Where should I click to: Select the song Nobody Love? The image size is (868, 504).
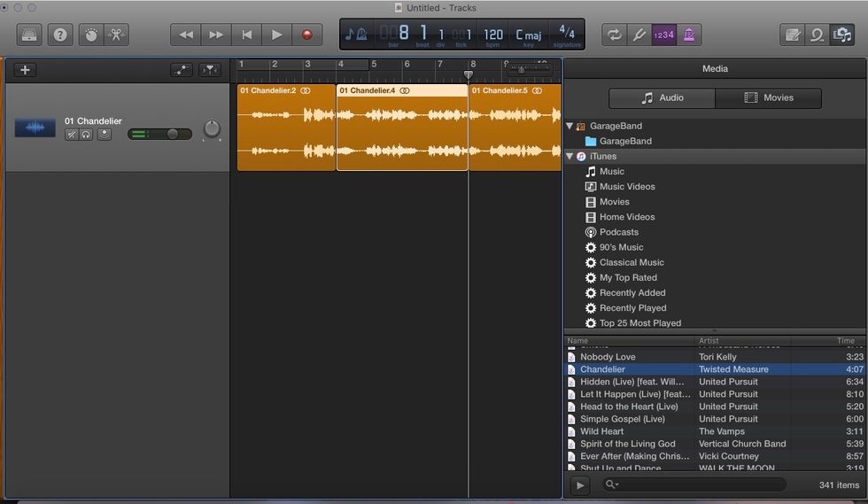716,357
